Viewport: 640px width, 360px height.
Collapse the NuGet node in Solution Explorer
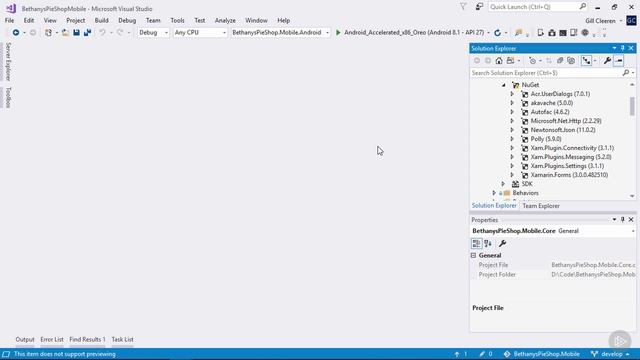[x=504, y=85]
